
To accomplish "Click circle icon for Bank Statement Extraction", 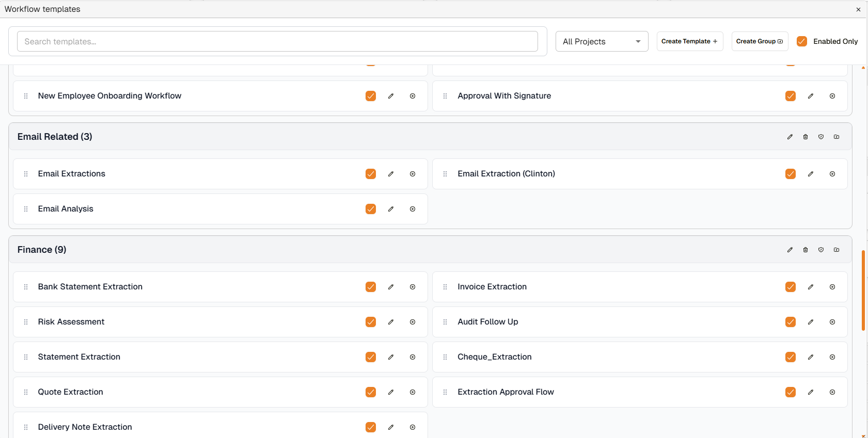I will click(413, 287).
